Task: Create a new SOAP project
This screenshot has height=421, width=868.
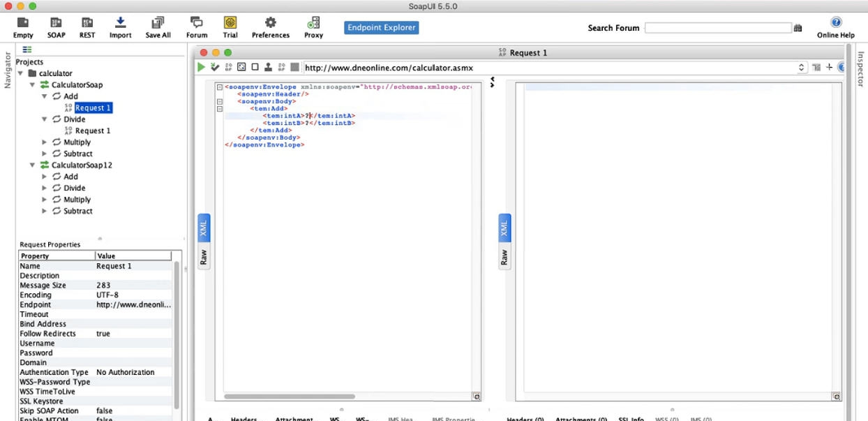Action: point(56,27)
